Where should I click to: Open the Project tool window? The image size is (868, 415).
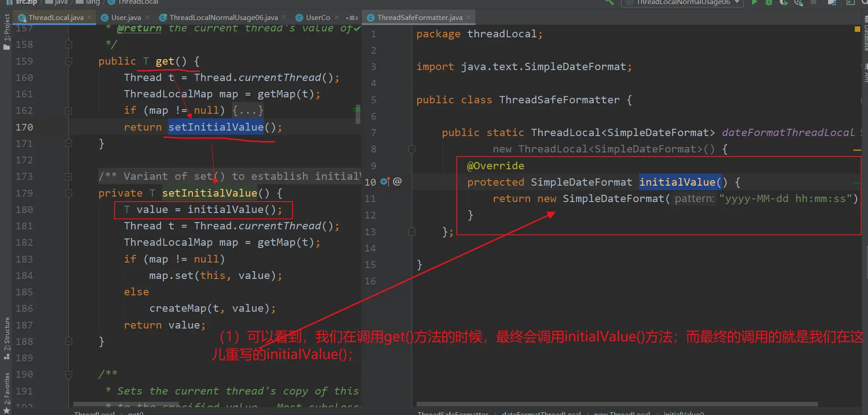(x=6, y=32)
